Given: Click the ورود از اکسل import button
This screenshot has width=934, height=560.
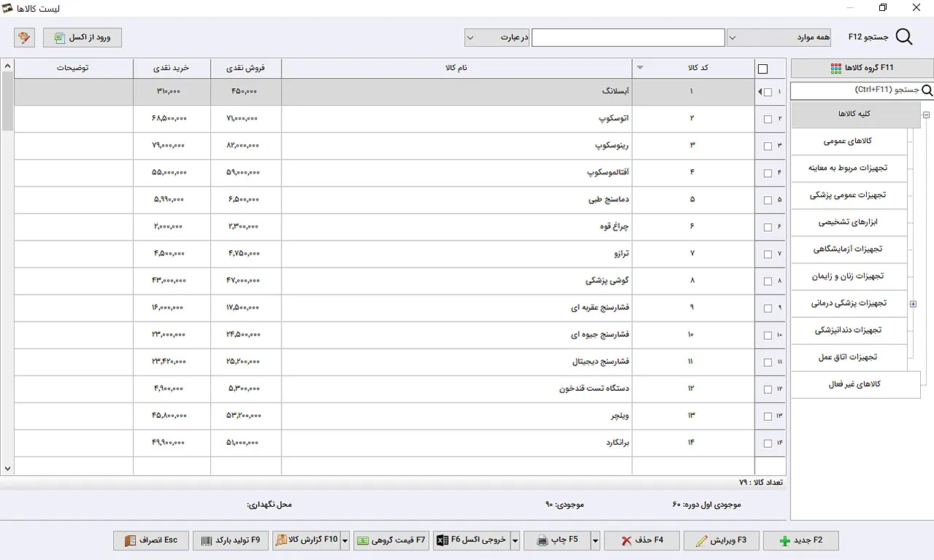Looking at the screenshot, I should click(82, 37).
